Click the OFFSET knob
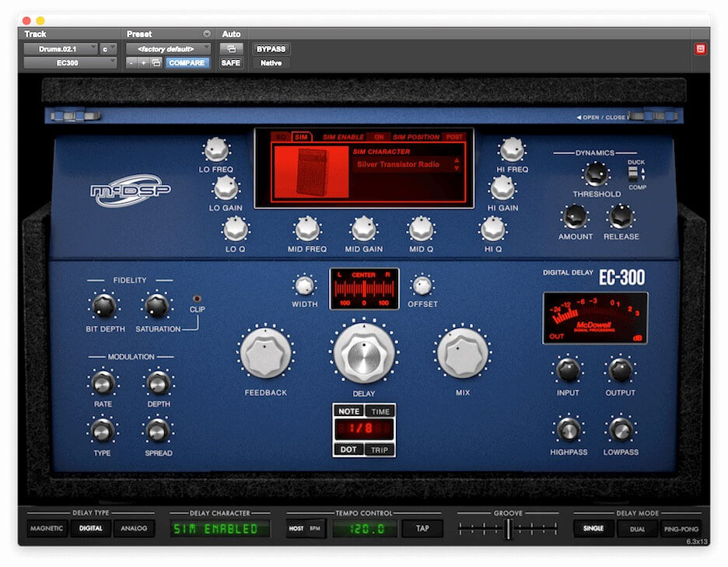728x567 pixels. [422, 285]
